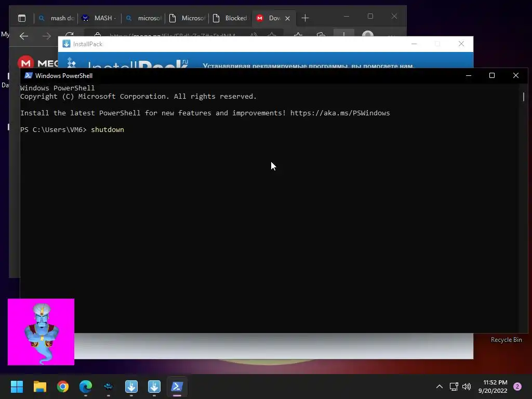
Task: Click the first InstallPack download taskbar icon
Action: pyautogui.click(x=131, y=387)
